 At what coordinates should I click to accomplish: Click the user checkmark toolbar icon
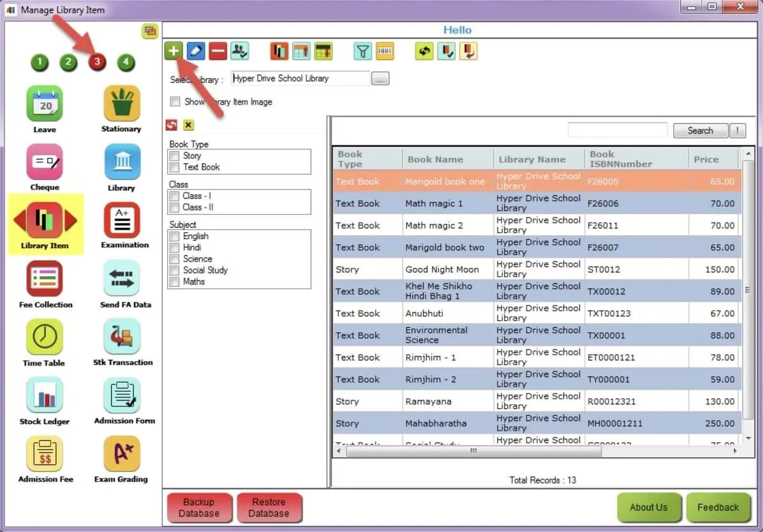(239, 50)
